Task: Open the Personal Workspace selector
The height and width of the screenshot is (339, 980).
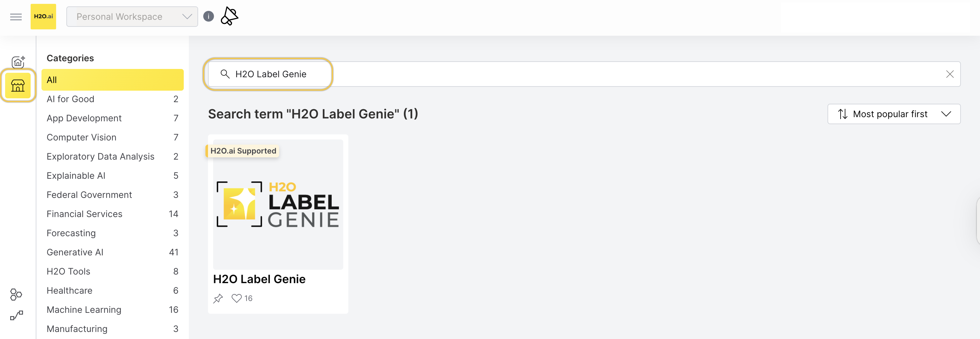Action: (132, 16)
